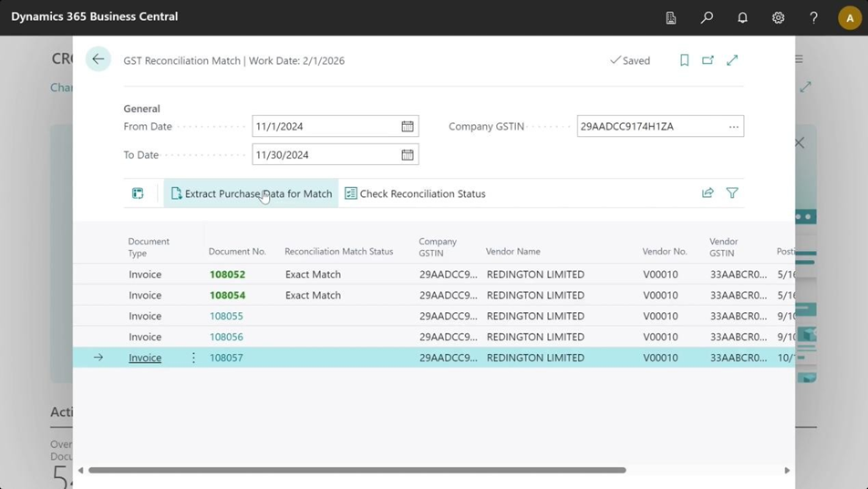Open document number 108052 link
This screenshot has width=868, height=489.
pos(227,275)
